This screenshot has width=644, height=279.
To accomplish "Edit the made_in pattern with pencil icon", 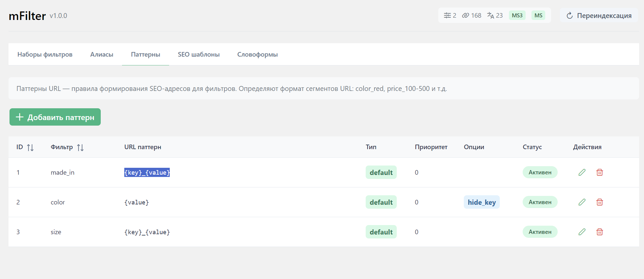I will (582, 172).
